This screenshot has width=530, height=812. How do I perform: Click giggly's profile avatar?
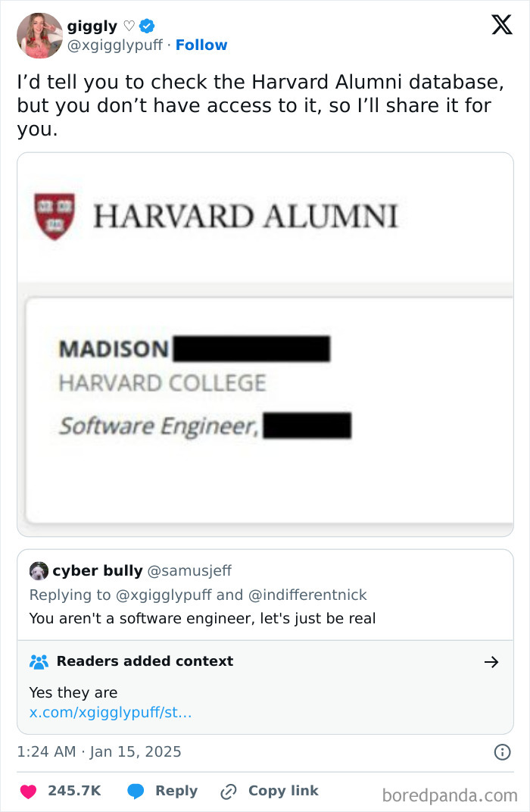tap(39, 35)
